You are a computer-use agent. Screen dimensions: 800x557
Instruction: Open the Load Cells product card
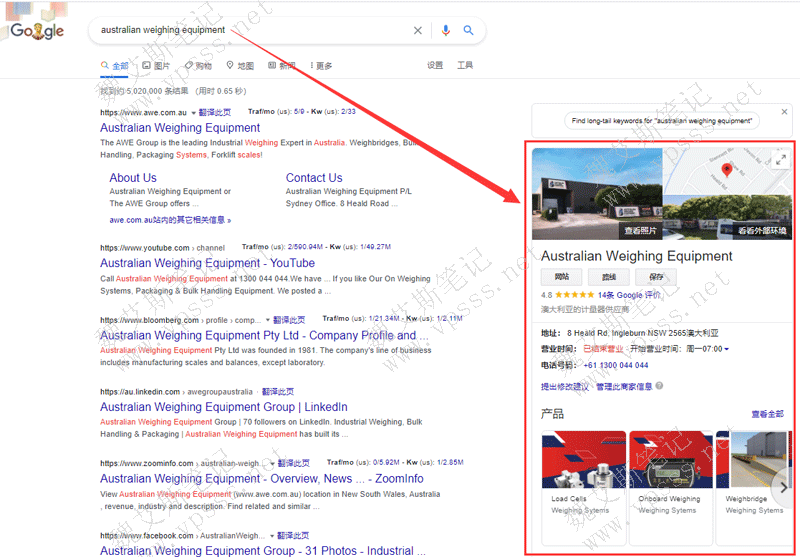click(x=584, y=488)
